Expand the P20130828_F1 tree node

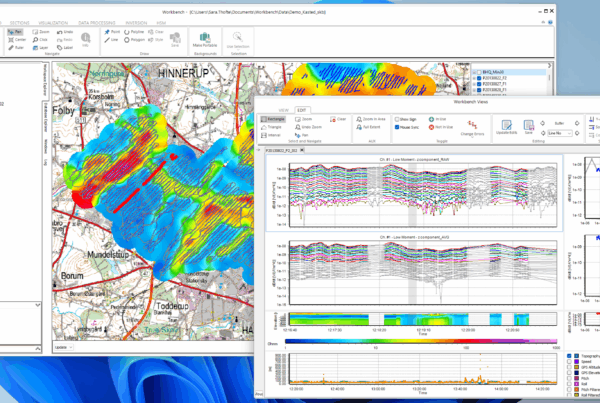474,90
